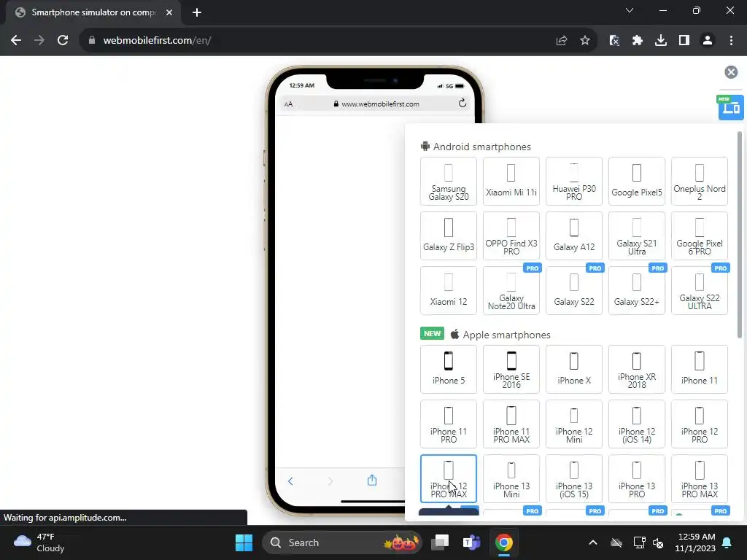Pick the Xiaomi 12 device

(x=449, y=291)
